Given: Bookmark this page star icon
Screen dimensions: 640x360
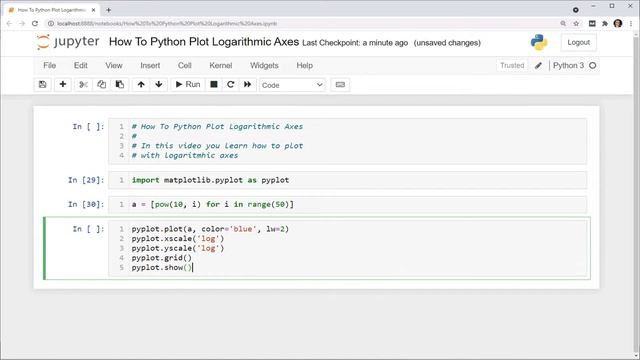Looking at the screenshot, I should (576, 24).
